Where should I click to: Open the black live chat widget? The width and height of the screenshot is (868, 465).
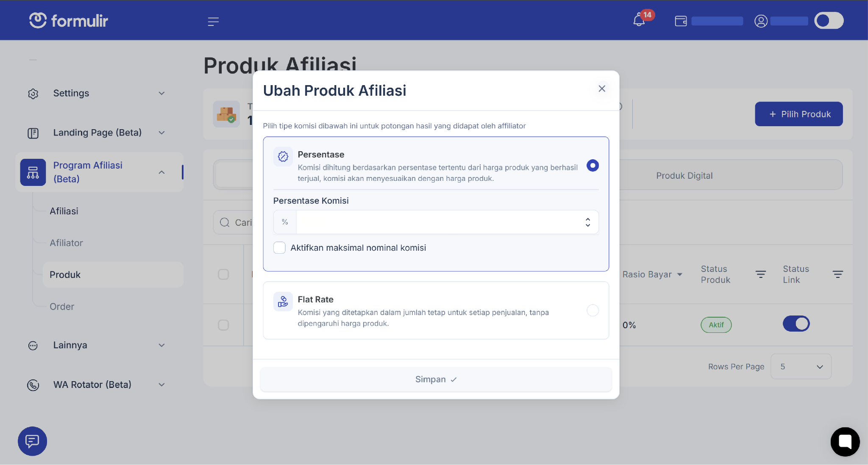point(845,442)
